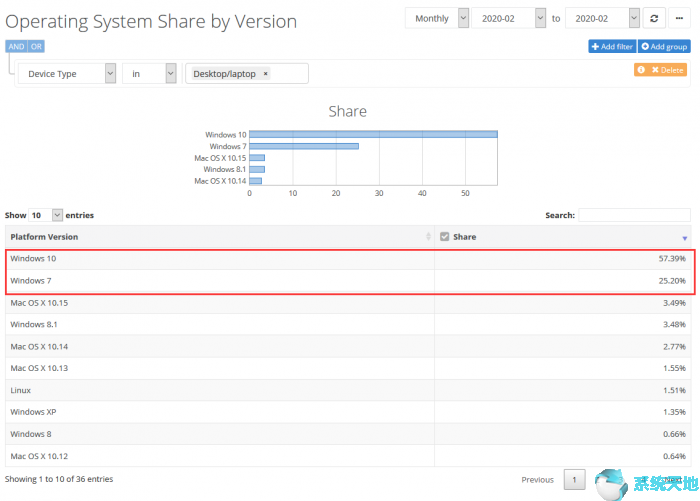Select the Mac OS X 10.14 table row
This screenshot has height=501, width=700.
click(348, 347)
